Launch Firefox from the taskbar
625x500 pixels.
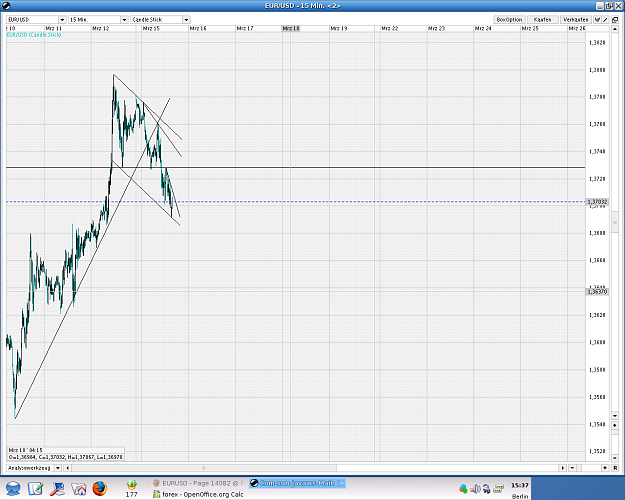(100, 488)
